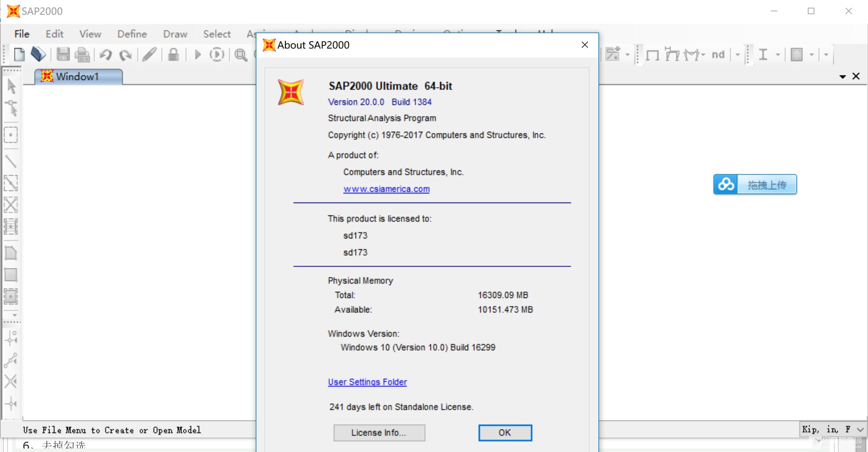Click the Lock Model padlock icon

(173, 55)
